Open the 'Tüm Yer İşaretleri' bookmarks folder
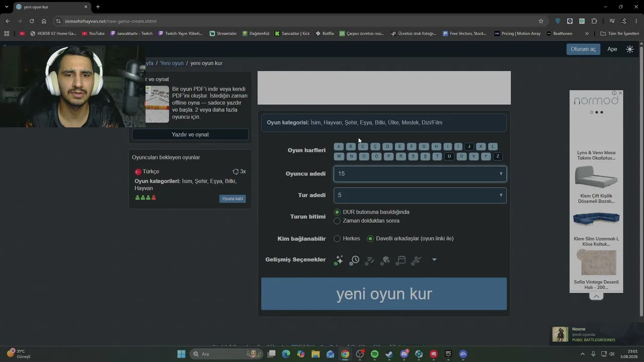The height and width of the screenshot is (362, 644). tap(619, 33)
